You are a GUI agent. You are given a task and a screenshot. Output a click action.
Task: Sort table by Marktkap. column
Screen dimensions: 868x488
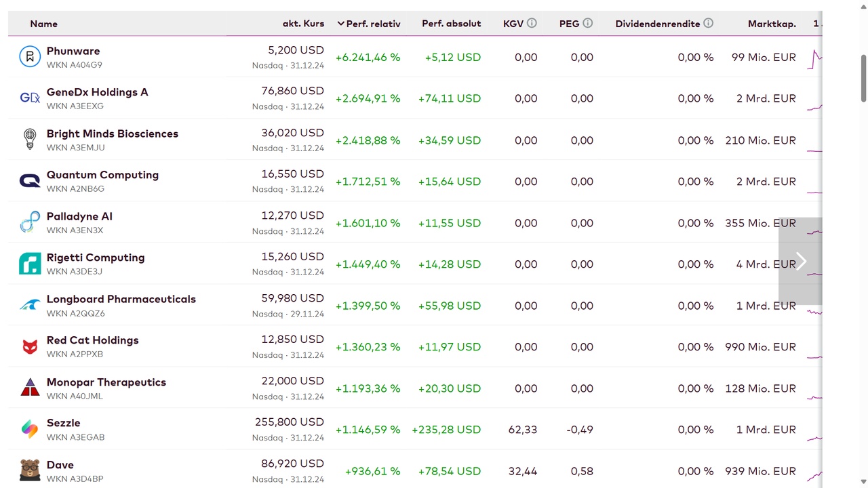(x=772, y=24)
